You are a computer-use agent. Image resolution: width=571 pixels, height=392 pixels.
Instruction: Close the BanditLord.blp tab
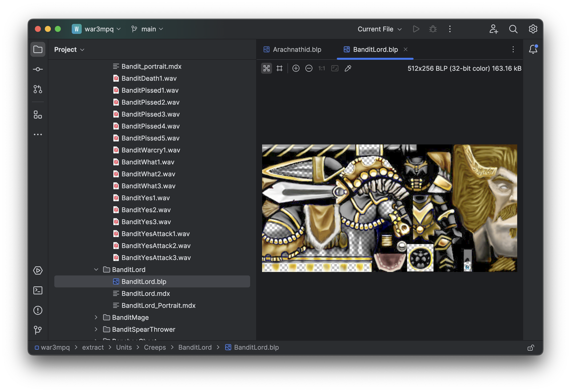[406, 49]
